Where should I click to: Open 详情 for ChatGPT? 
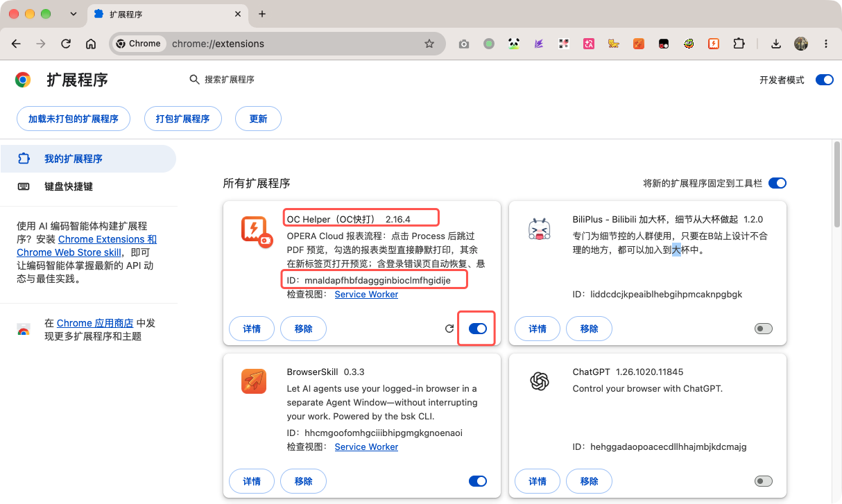pyautogui.click(x=538, y=481)
